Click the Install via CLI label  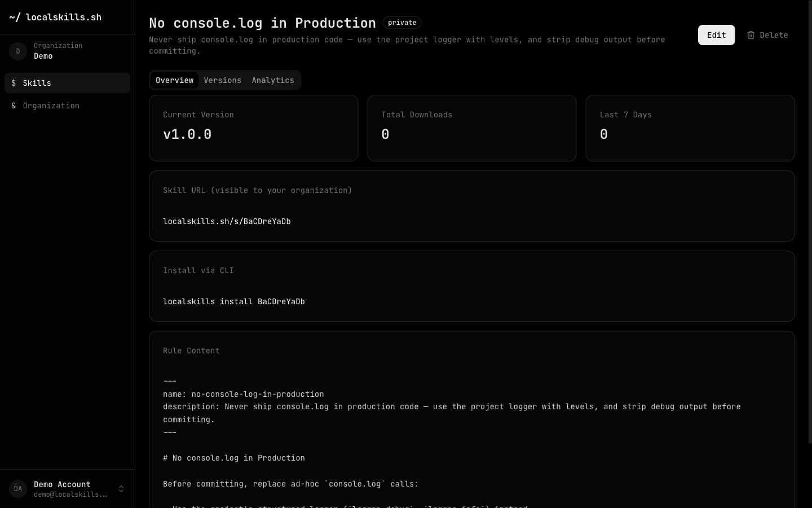pos(198,270)
